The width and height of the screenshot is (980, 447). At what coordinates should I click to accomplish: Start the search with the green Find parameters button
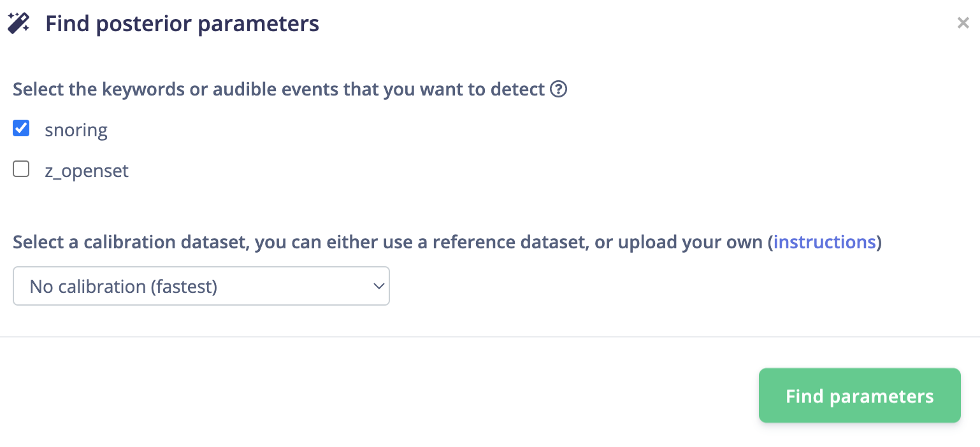click(x=860, y=395)
